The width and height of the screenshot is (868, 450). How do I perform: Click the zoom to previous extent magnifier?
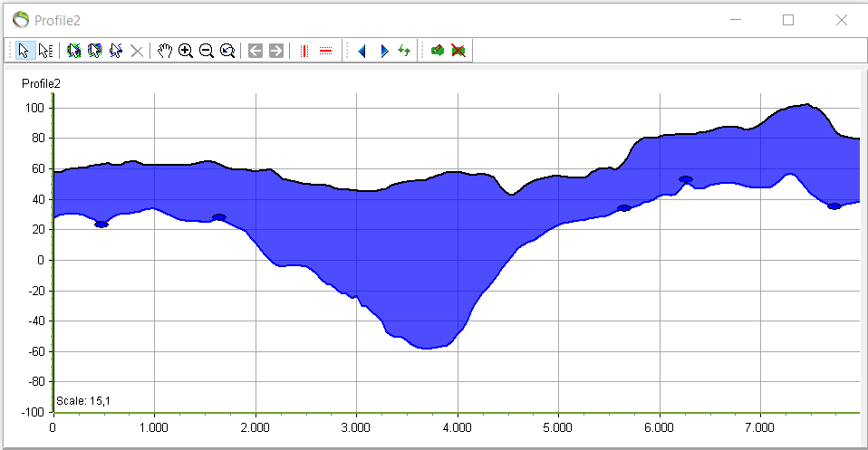[x=227, y=51]
